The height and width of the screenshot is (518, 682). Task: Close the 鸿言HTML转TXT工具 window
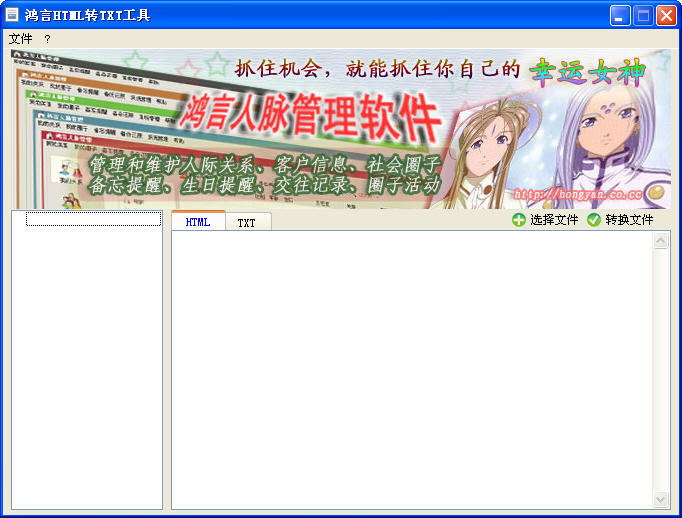(x=666, y=16)
